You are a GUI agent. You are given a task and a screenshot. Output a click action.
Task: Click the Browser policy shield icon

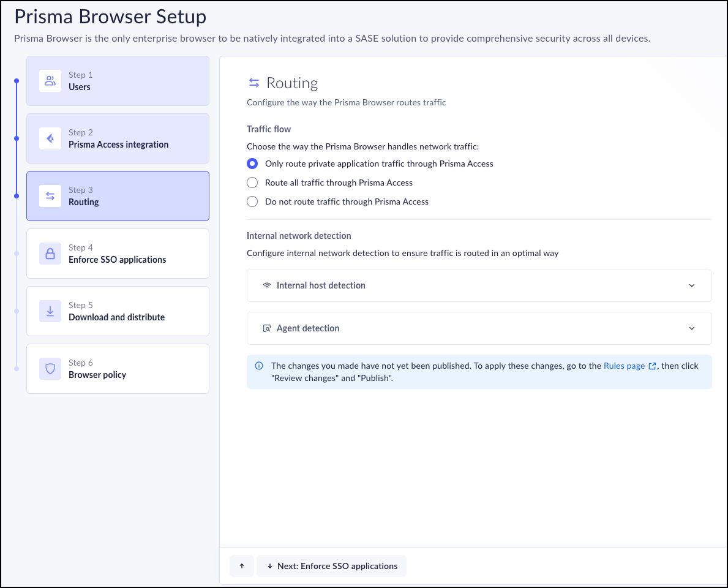[x=50, y=369]
